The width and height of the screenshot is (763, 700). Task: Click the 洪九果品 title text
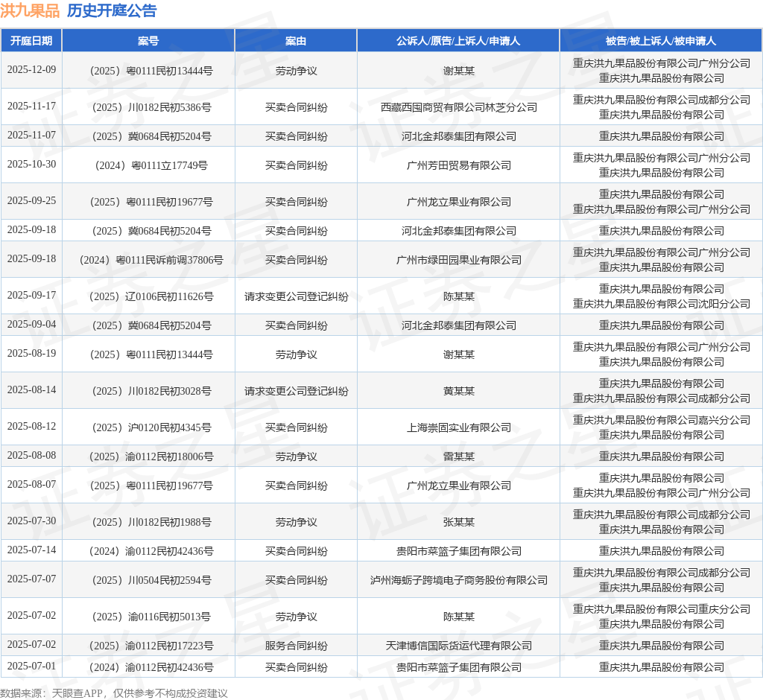30,10
